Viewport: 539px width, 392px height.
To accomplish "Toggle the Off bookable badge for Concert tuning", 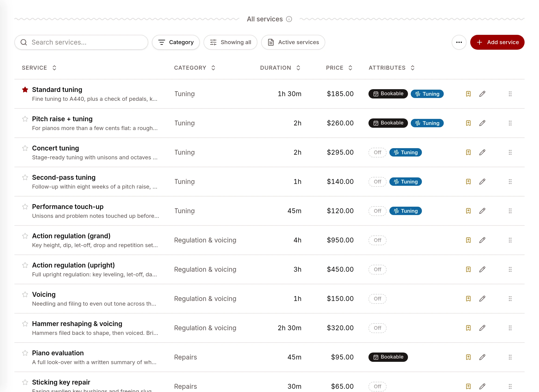I will point(377,152).
